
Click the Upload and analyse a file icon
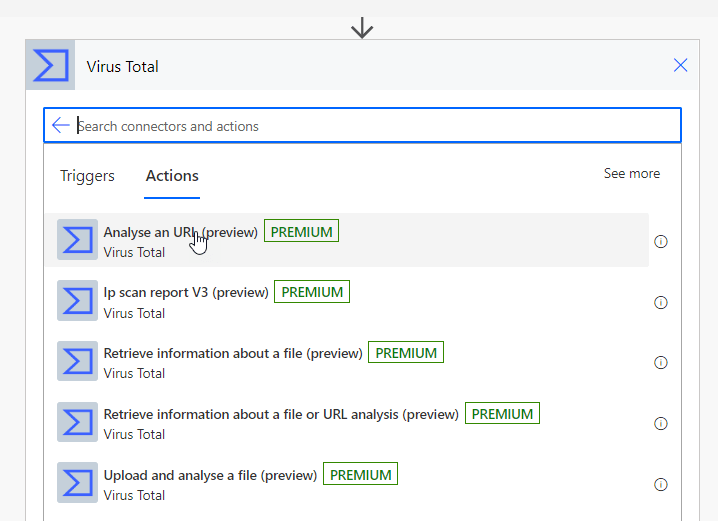[x=77, y=483]
